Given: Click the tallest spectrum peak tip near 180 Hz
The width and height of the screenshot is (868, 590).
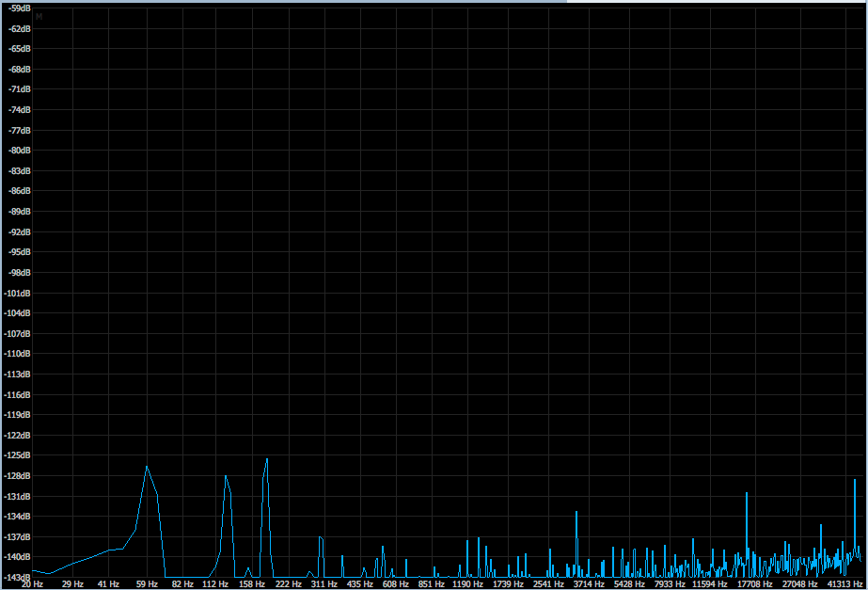Looking at the screenshot, I should (267, 459).
